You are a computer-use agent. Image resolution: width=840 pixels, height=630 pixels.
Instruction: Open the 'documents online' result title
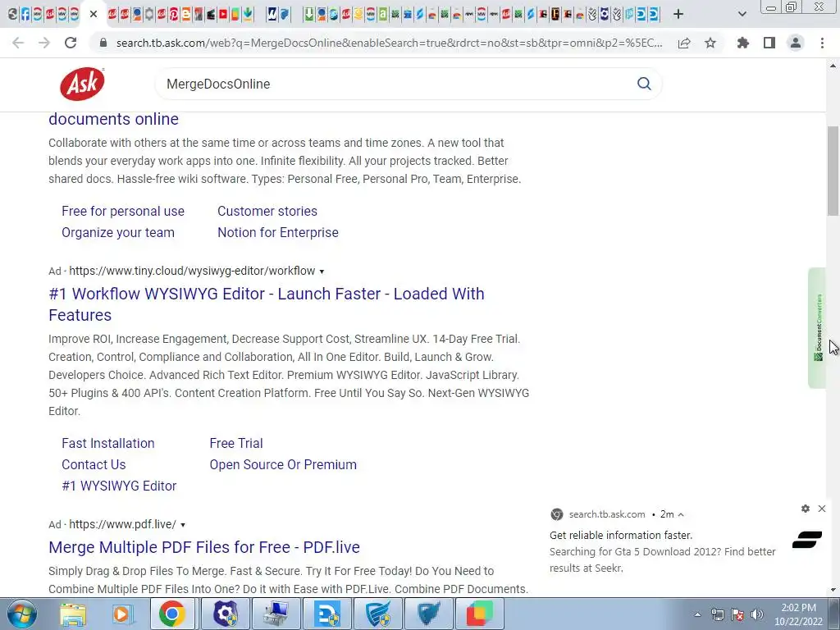click(x=113, y=119)
